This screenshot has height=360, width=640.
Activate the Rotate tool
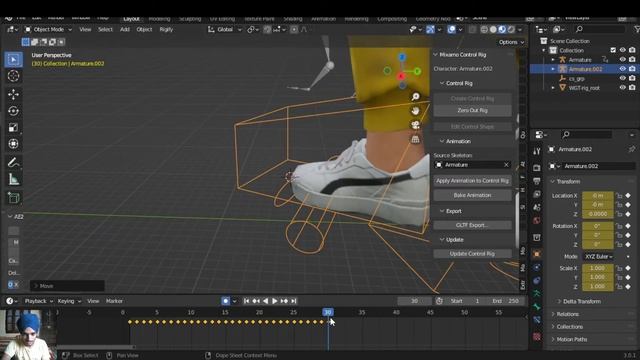[x=13, y=111]
